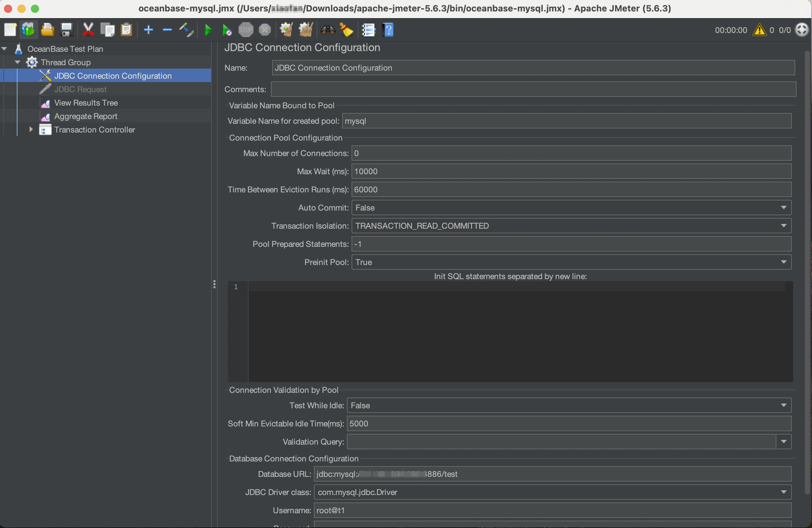
Task: Expand all tree nodes with the plus icon
Action: (x=149, y=30)
